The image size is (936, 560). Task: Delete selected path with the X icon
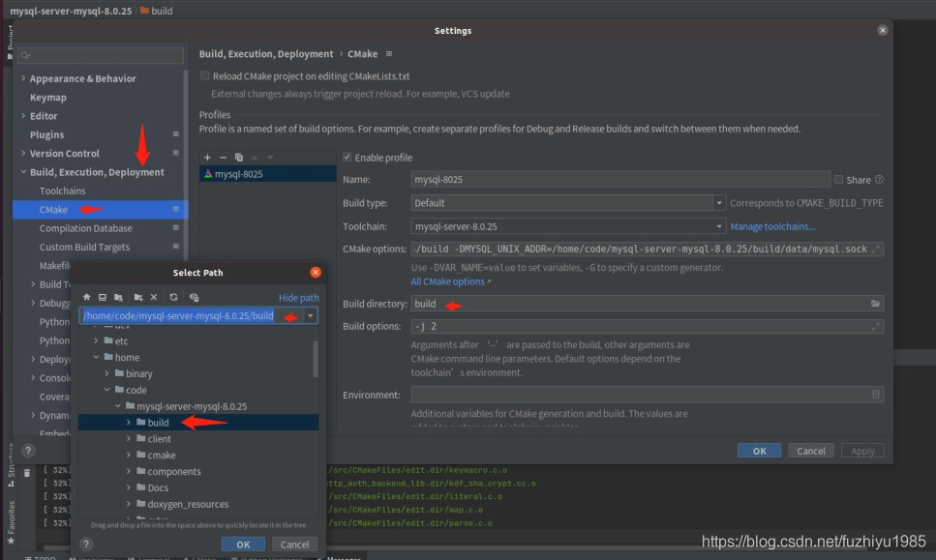click(152, 297)
